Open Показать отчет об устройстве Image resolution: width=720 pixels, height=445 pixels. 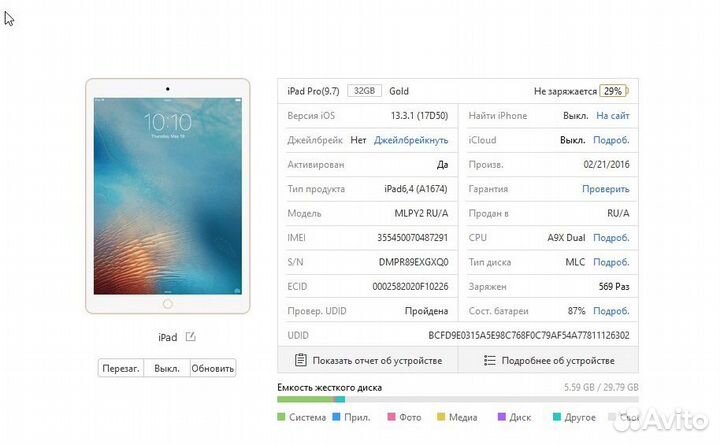(x=368, y=361)
